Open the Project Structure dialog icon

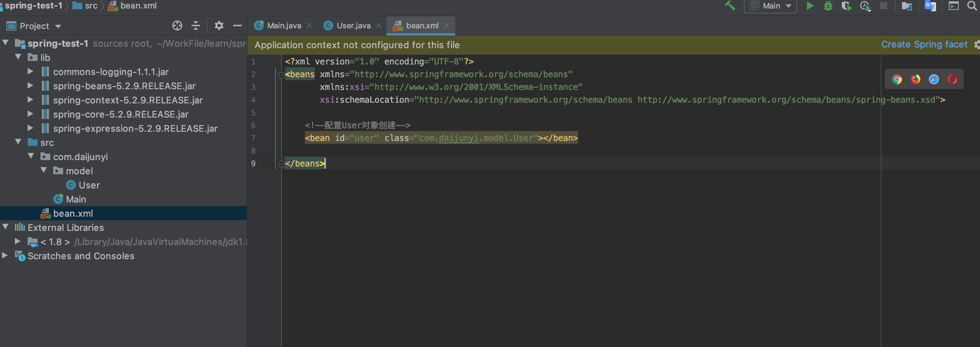tap(907, 6)
